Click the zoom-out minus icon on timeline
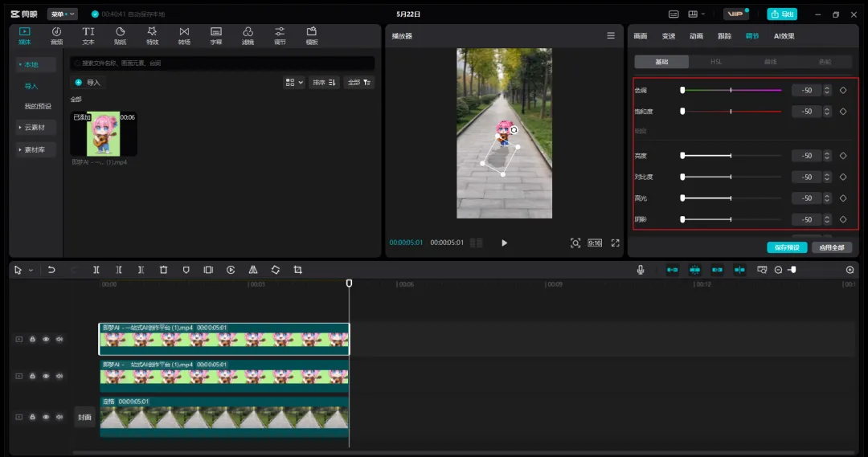This screenshot has height=457, width=868. coord(778,270)
